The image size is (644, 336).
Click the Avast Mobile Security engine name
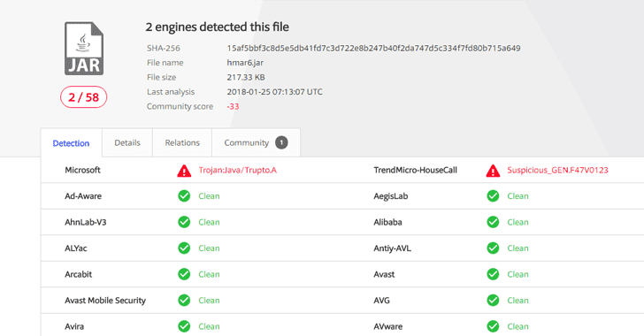point(105,301)
